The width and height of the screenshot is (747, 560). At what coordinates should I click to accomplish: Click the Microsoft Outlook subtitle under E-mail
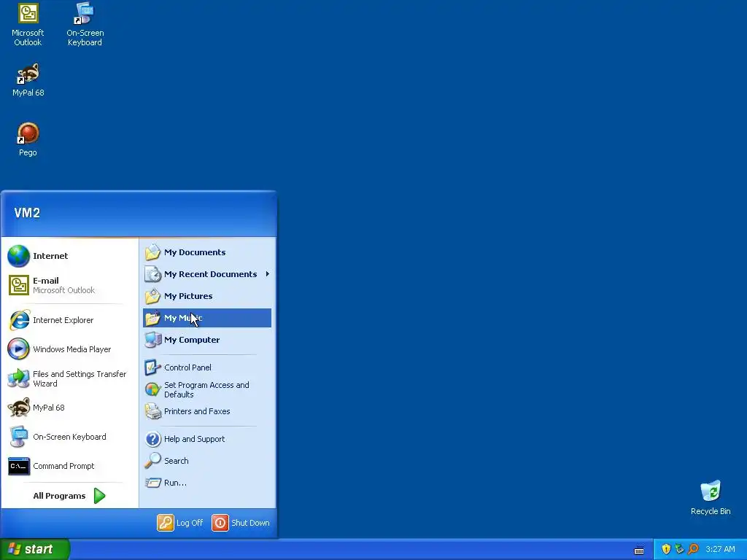point(64,290)
